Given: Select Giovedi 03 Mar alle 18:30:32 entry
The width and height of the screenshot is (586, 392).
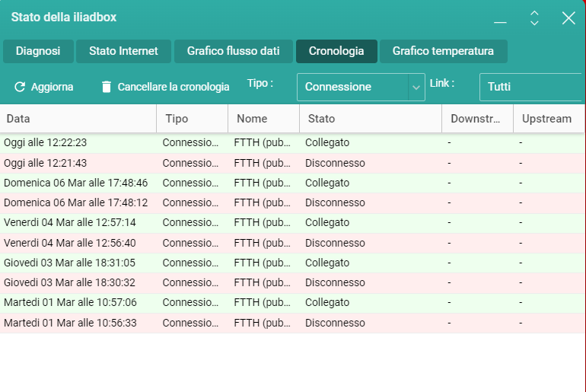Looking at the screenshot, I should click(x=292, y=283).
